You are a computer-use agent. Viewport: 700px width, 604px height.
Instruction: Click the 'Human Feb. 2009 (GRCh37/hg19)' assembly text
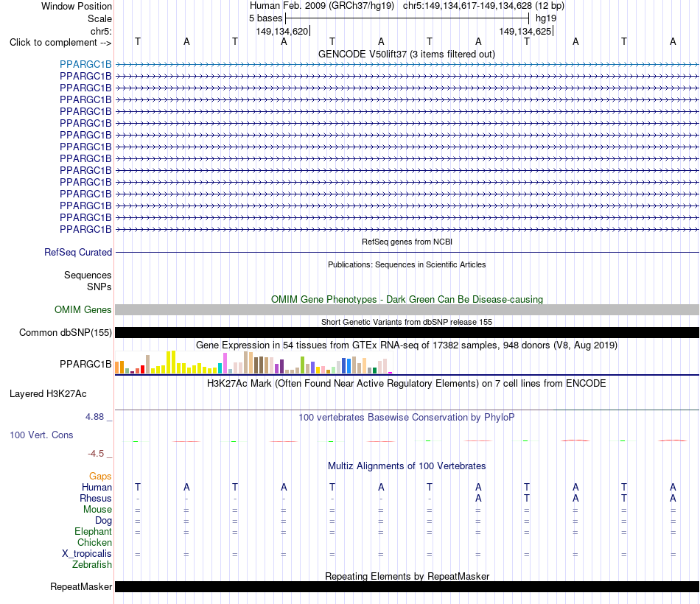click(322, 6)
